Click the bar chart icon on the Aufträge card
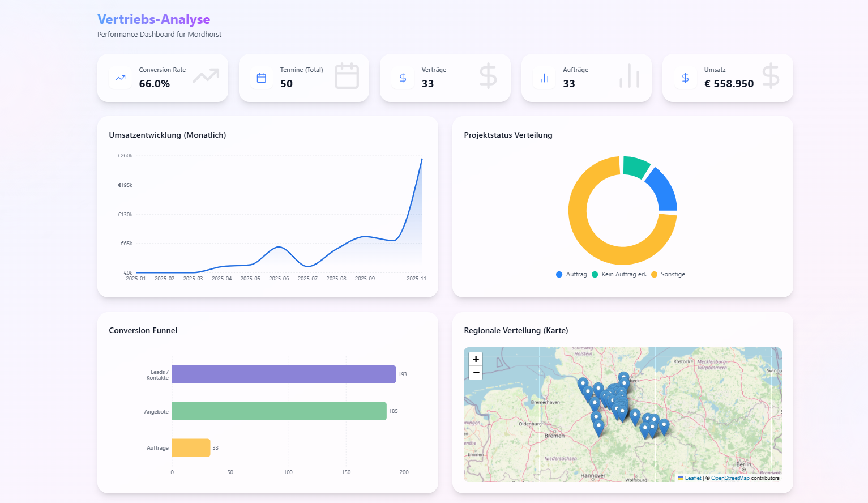 [x=544, y=76]
